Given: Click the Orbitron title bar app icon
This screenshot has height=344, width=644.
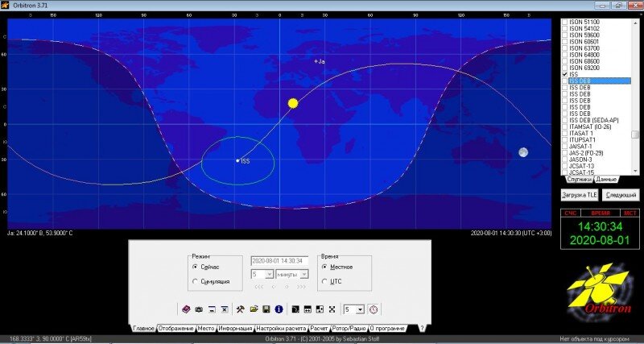Looking at the screenshot, I should tap(5, 5).
